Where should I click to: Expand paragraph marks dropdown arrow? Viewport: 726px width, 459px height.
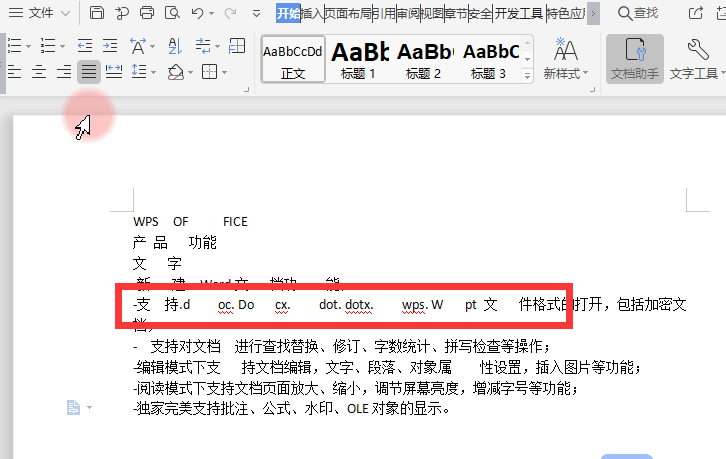tap(217, 46)
